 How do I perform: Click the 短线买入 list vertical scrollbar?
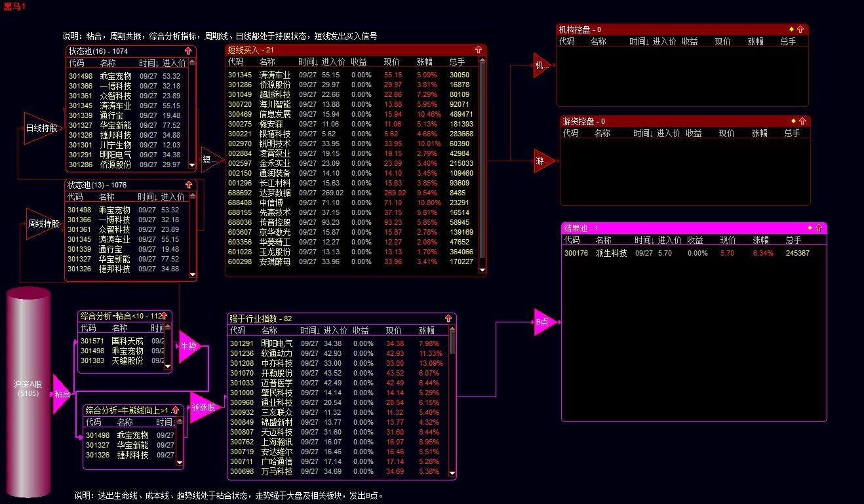click(x=482, y=165)
